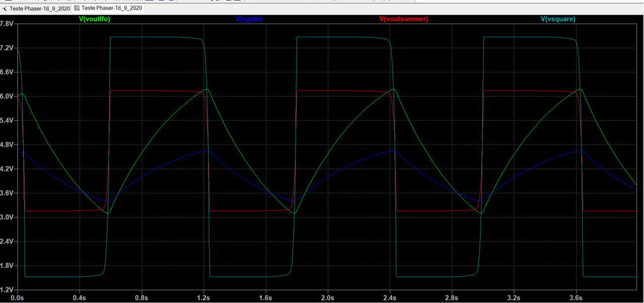Screen dimensions: 644x303
Task: Switch to the Teste Phaser waveform tab
Action: 108,9
